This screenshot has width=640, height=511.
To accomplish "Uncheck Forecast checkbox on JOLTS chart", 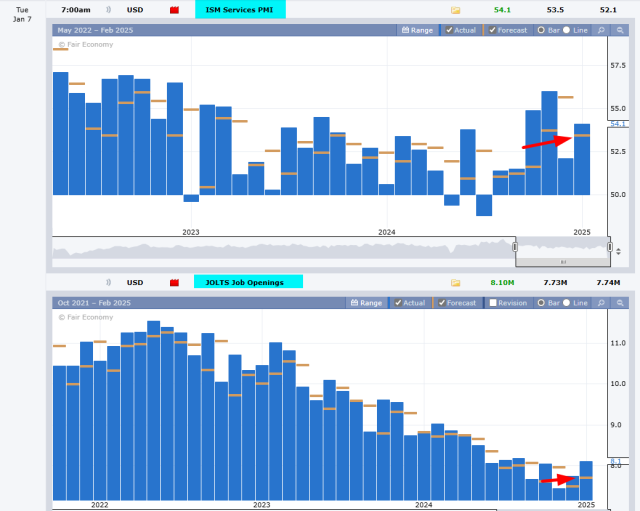I will click(440, 303).
